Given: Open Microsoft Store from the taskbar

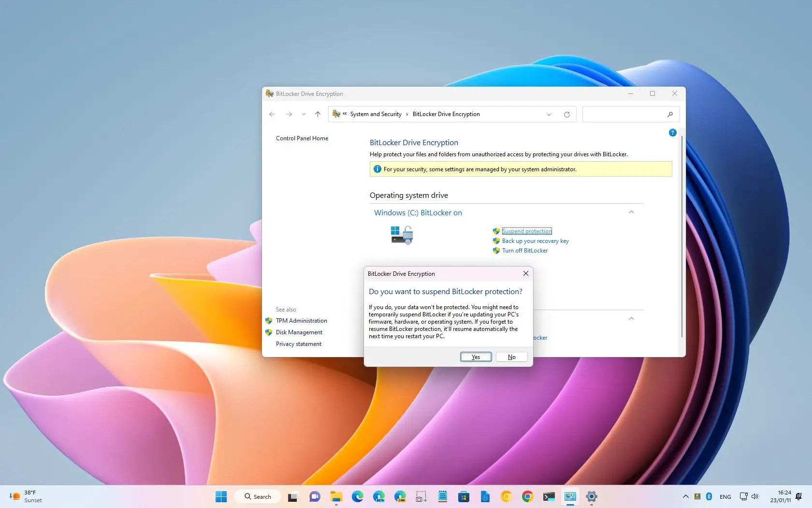Looking at the screenshot, I should point(464,496).
